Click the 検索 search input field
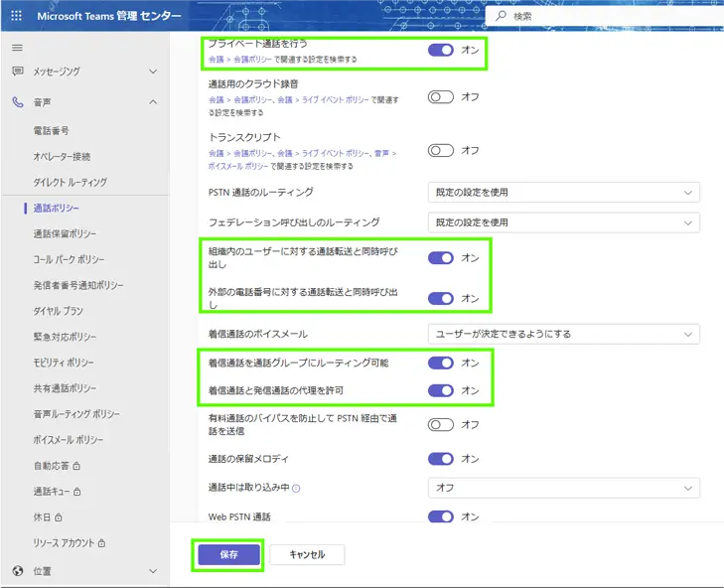724x588 pixels. (605, 16)
